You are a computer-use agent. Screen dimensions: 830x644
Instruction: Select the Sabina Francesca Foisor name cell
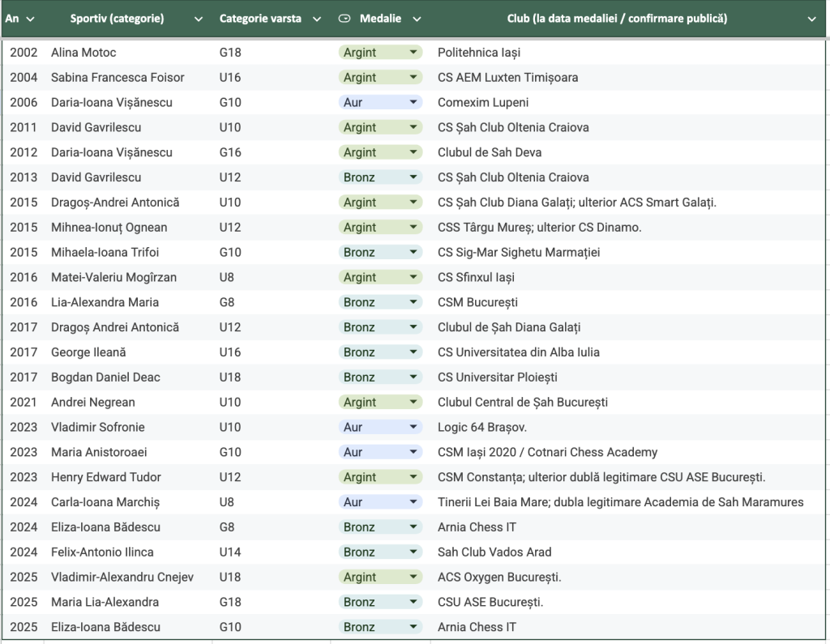pyautogui.click(x=118, y=78)
